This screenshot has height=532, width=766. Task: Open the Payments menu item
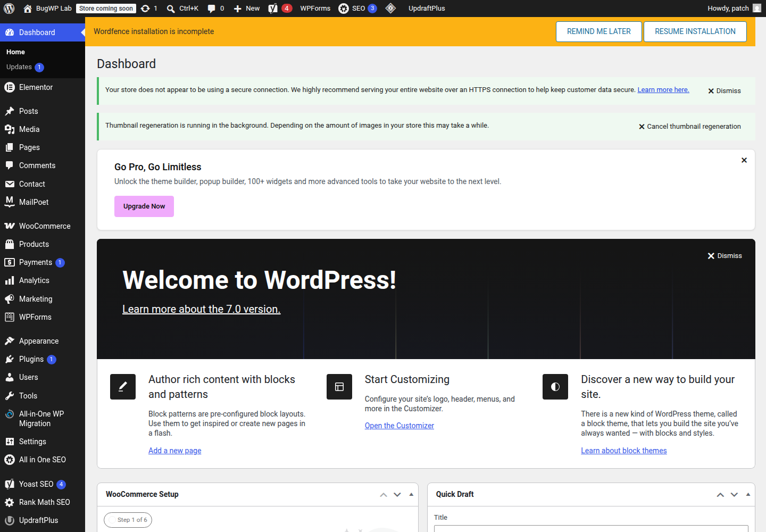tap(43, 262)
